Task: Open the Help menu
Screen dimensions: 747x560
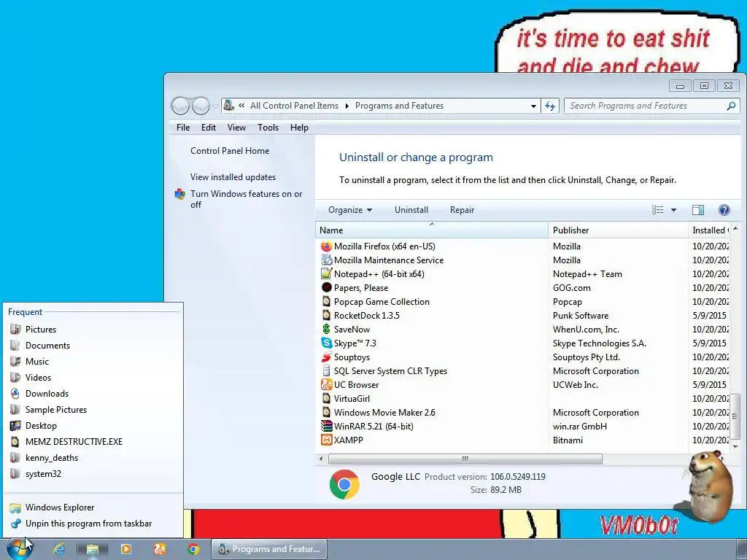Action: [x=299, y=128]
